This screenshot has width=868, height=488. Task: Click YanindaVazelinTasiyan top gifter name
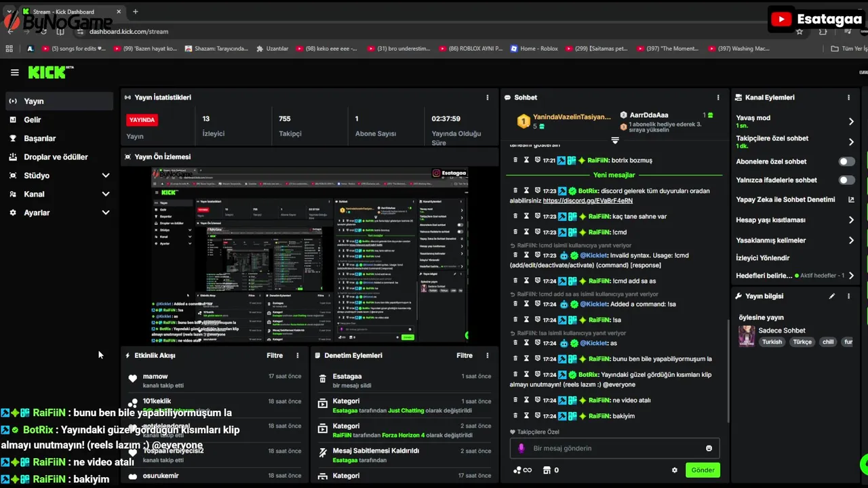click(x=572, y=117)
